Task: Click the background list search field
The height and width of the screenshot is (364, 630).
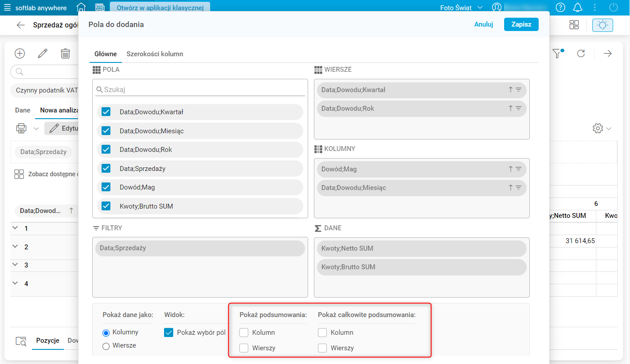Action: pos(44,72)
